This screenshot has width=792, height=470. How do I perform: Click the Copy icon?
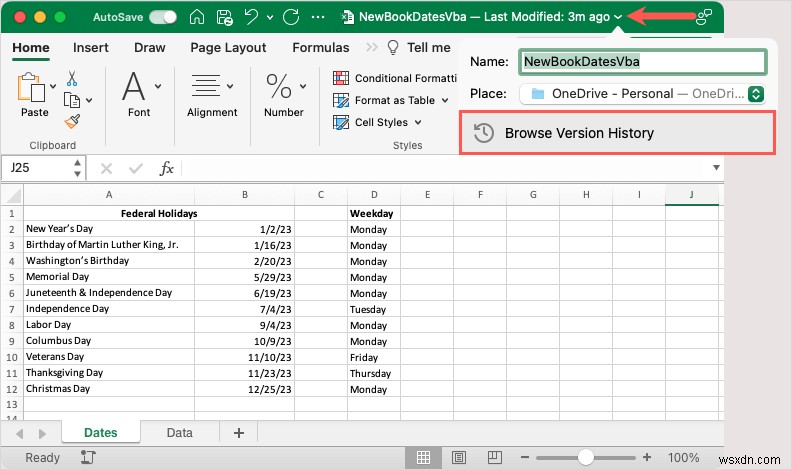(x=71, y=100)
